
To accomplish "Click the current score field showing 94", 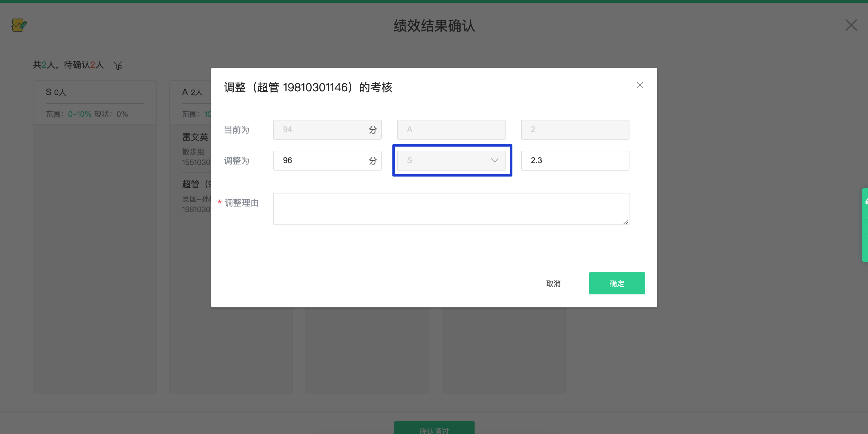I will [x=327, y=130].
